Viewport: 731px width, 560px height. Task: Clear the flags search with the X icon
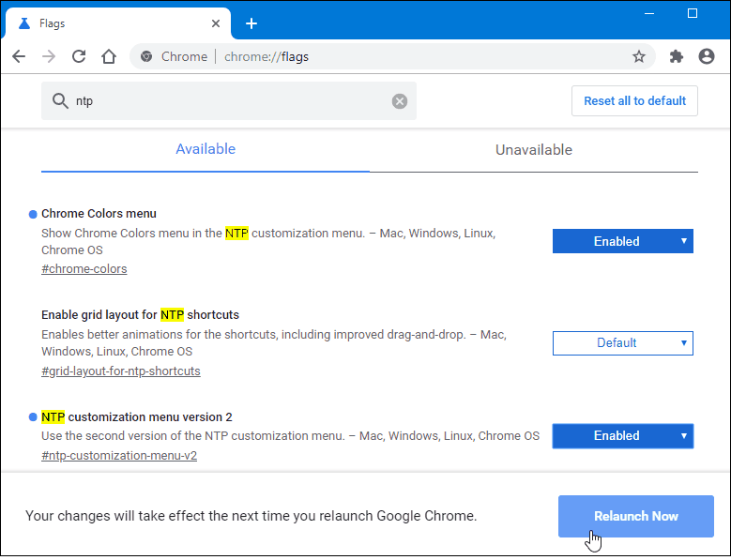[x=400, y=100]
